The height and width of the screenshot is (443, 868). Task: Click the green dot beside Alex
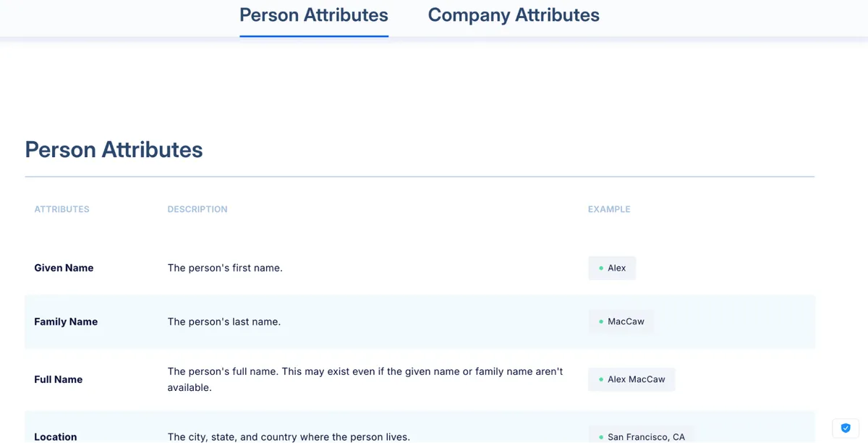point(601,268)
